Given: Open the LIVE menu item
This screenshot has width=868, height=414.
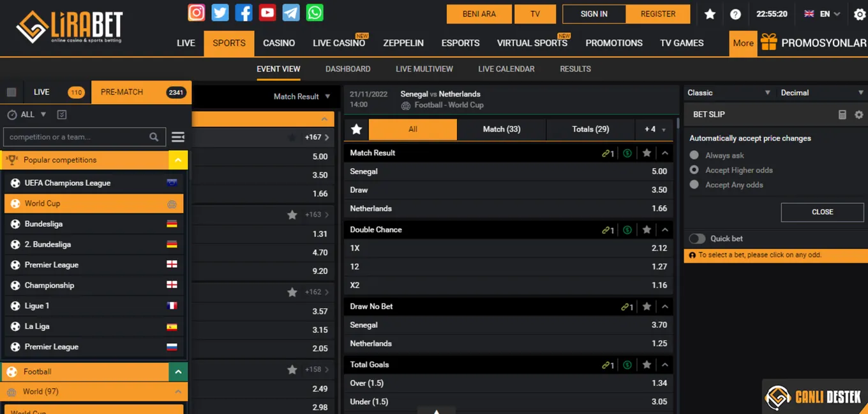Looking at the screenshot, I should pos(186,43).
